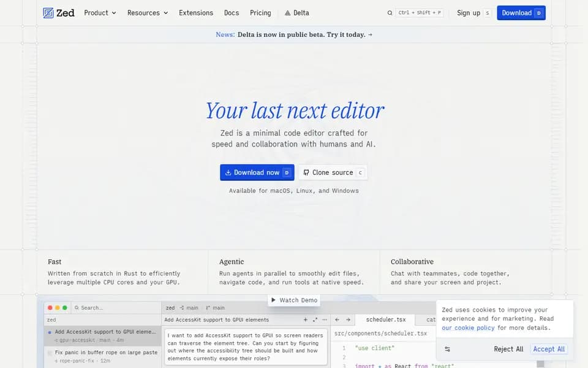Screen dimensions: 588x368
Task: Play the Watch Demo video
Action: (294, 300)
